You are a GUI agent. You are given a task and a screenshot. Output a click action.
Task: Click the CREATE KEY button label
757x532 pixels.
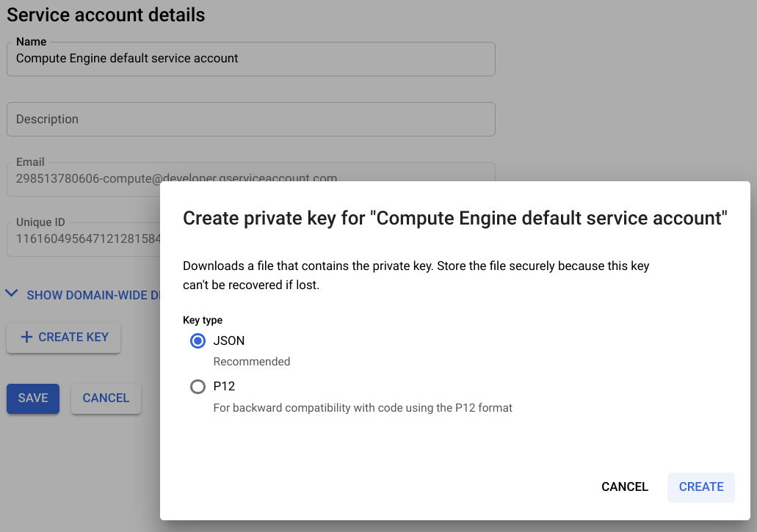(73, 338)
